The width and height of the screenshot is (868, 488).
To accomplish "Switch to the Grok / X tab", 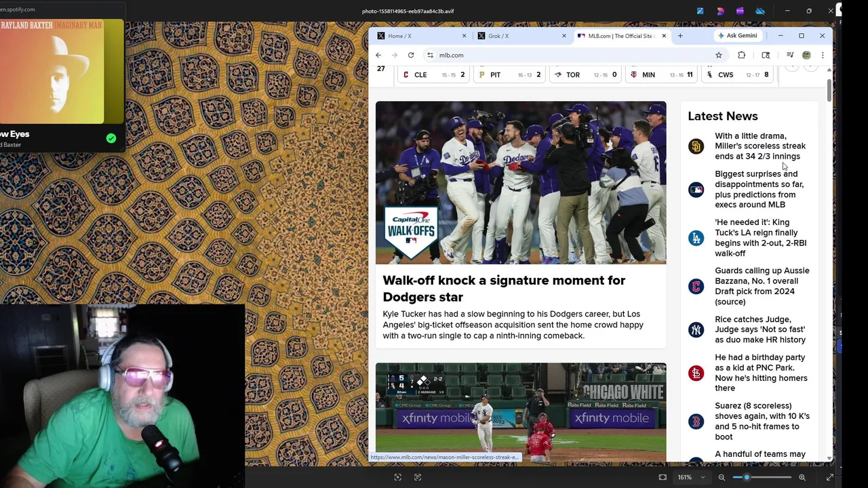I will [x=520, y=36].
